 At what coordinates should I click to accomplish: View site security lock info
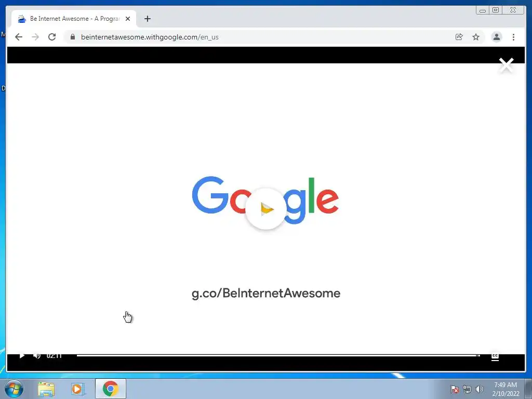click(x=73, y=37)
